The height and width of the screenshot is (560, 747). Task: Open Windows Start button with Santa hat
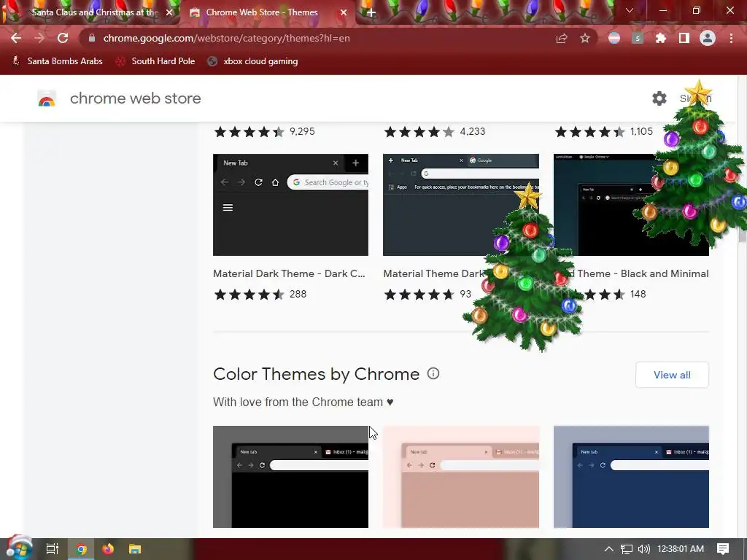(18, 548)
